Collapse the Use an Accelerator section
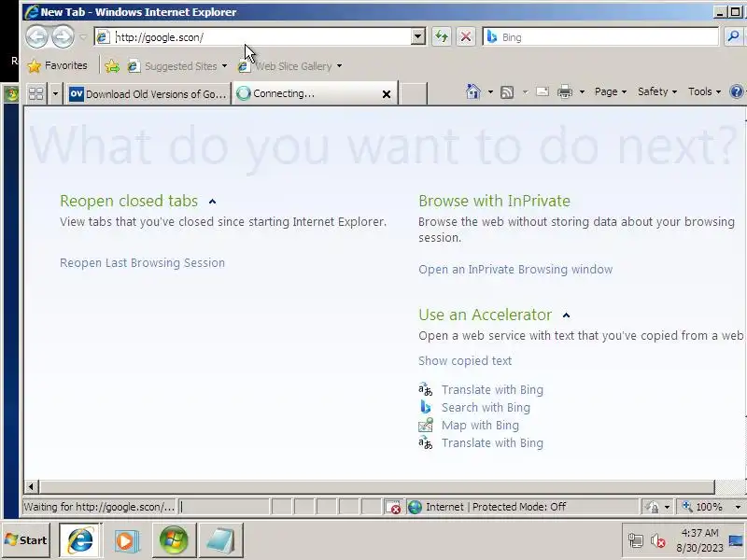747x560 pixels. pyautogui.click(x=566, y=315)
